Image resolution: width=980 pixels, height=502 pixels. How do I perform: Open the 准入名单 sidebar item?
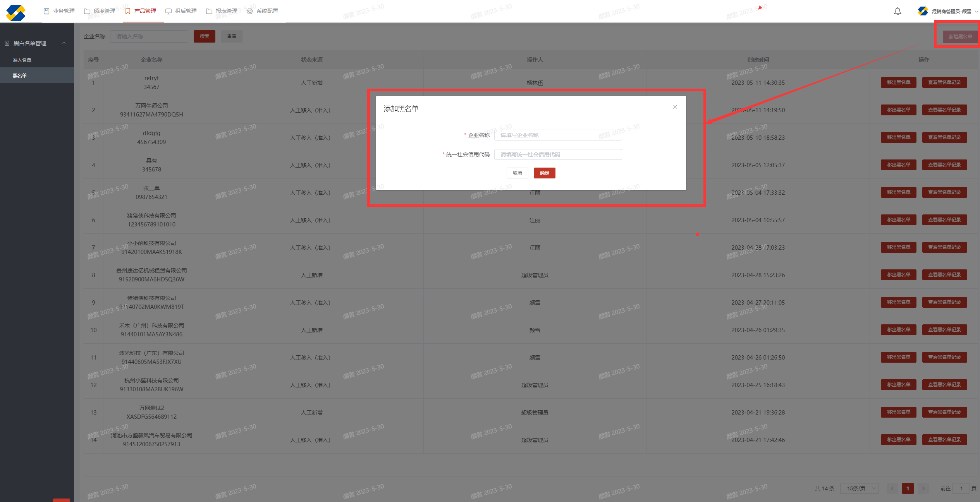22,60
